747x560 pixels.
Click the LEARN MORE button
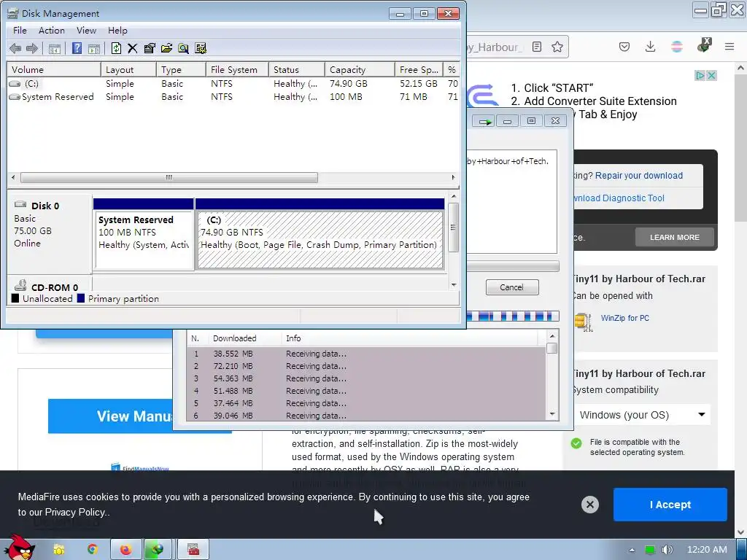675,237
